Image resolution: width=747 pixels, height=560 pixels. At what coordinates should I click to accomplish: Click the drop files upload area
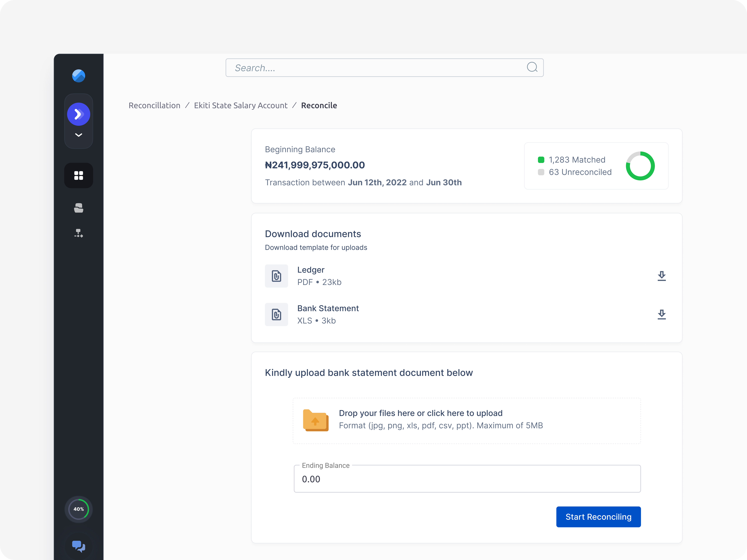tap(467, 421)
